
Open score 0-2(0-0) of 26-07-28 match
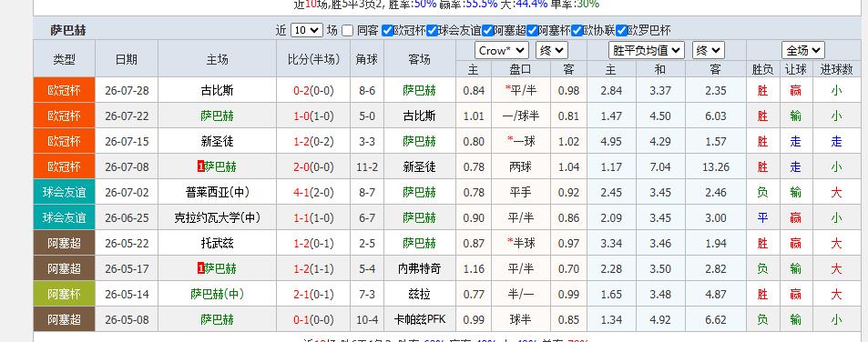(313, 91)
